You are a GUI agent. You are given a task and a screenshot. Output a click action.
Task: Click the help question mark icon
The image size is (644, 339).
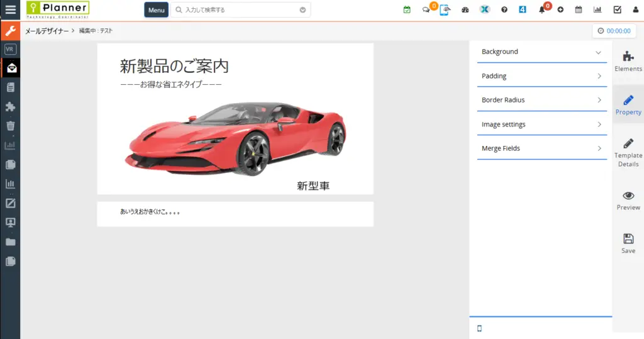click(x=504, y=10)
